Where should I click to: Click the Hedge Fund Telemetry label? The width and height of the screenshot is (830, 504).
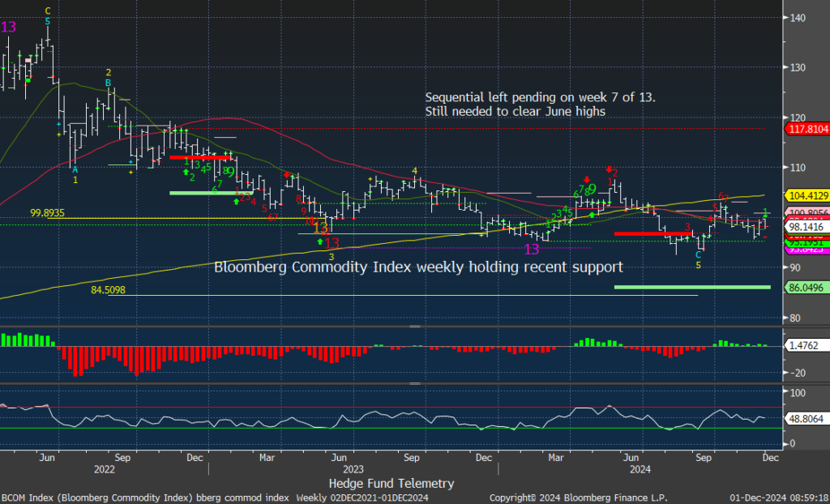point(391,483)
